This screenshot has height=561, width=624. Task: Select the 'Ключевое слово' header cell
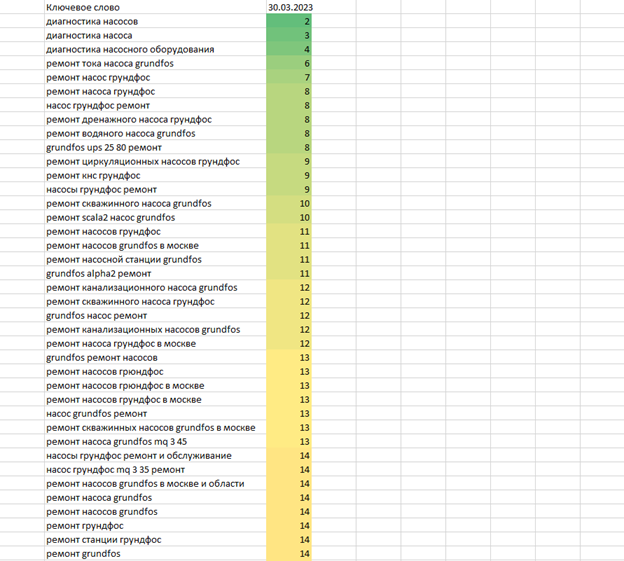[155, 7]
